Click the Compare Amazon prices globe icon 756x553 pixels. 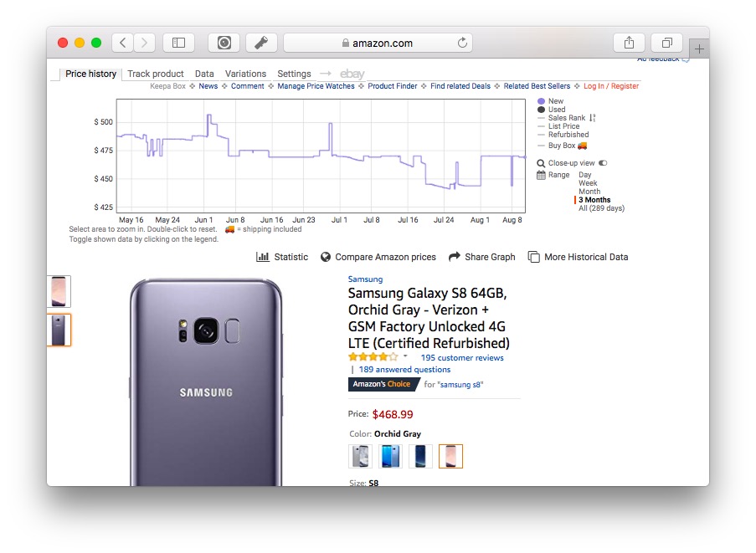tap(326, 257)
